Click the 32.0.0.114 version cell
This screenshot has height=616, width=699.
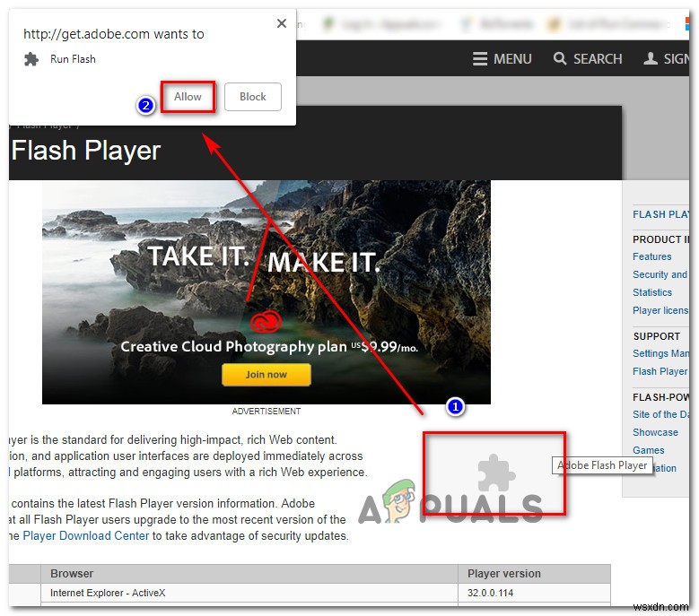pyautogui.click(x=534, y=593)
